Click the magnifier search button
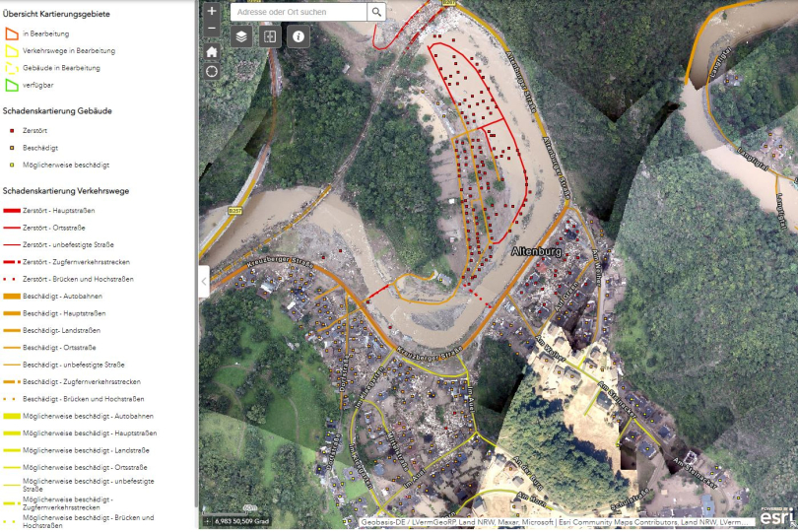798x532 pixels. 377,12
